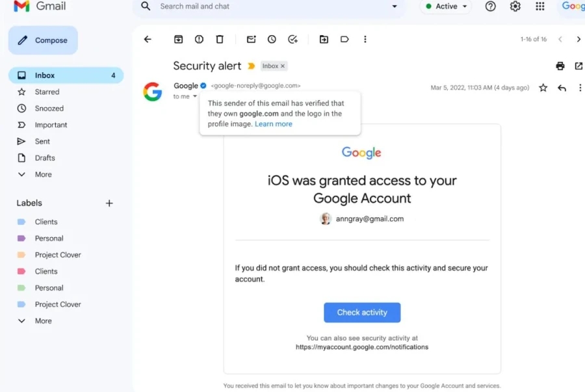Expand recipient details next to 'to me'
Viewport: 585px width, 392px height.
pos(195,96)
